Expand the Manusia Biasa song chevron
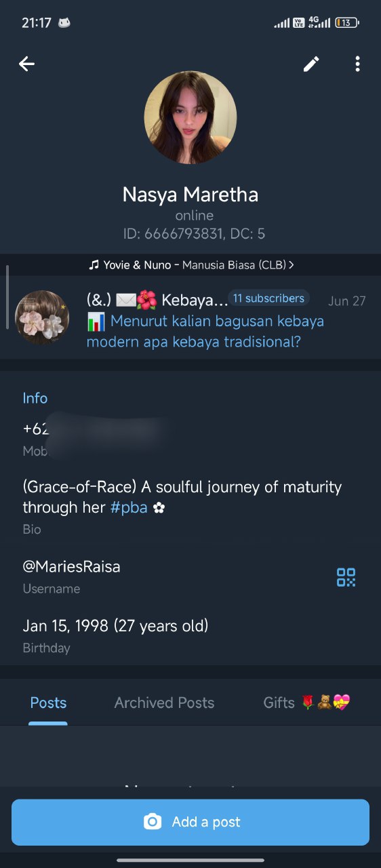The image size is (381, 868). click(x=291, y=264)
